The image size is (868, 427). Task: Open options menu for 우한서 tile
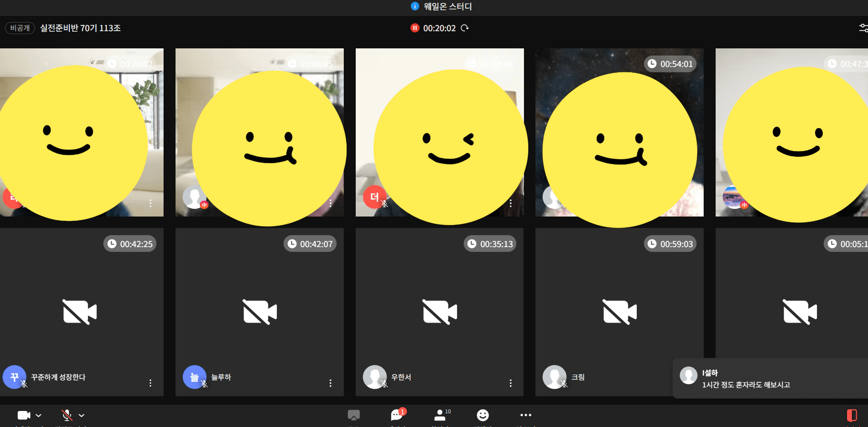pos(510,383)
